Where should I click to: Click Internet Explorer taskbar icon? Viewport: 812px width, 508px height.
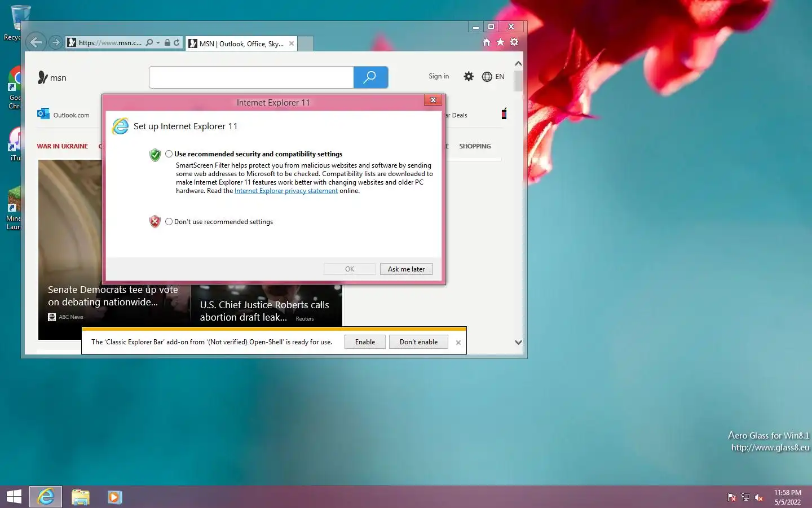46,497
